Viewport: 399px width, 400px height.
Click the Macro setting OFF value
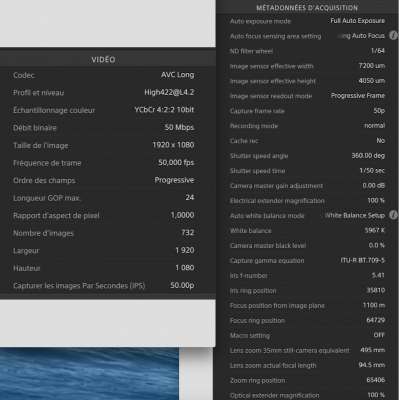pos(379,335)
